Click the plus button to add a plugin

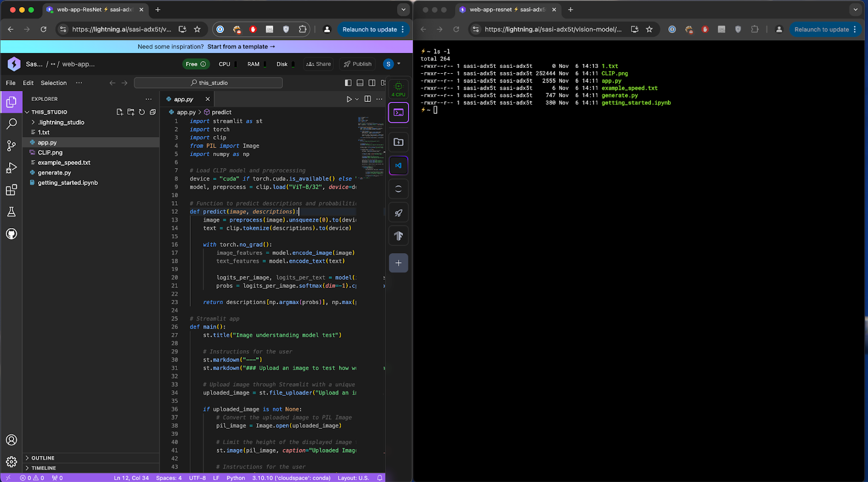(398, 263)
